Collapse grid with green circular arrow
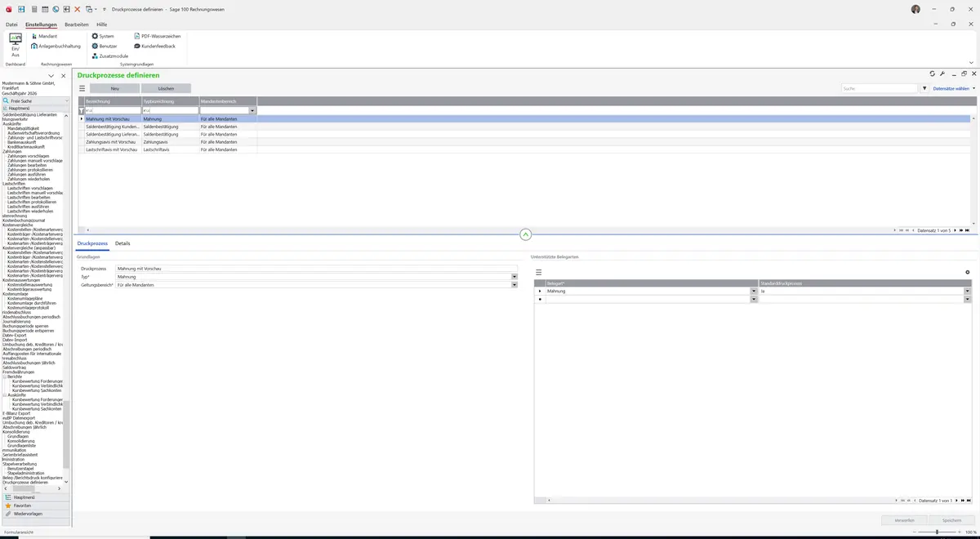980x539 pixels. click(x=525, y=234)
